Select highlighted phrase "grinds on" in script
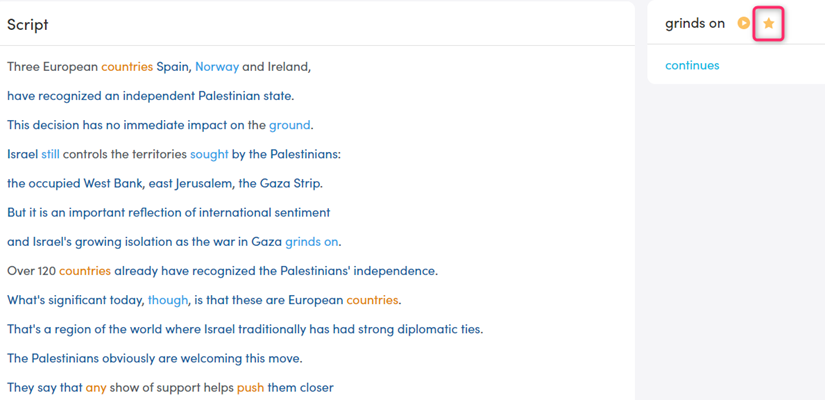Viewport: 825px width, 400px height. [311, 242]
